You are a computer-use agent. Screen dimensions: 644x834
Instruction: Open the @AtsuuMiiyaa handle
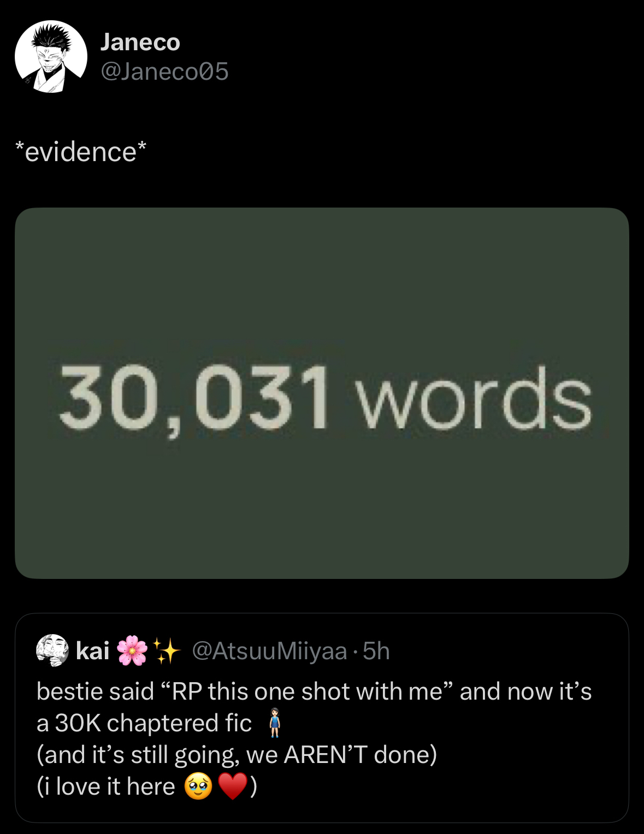[x=269, y=650]
